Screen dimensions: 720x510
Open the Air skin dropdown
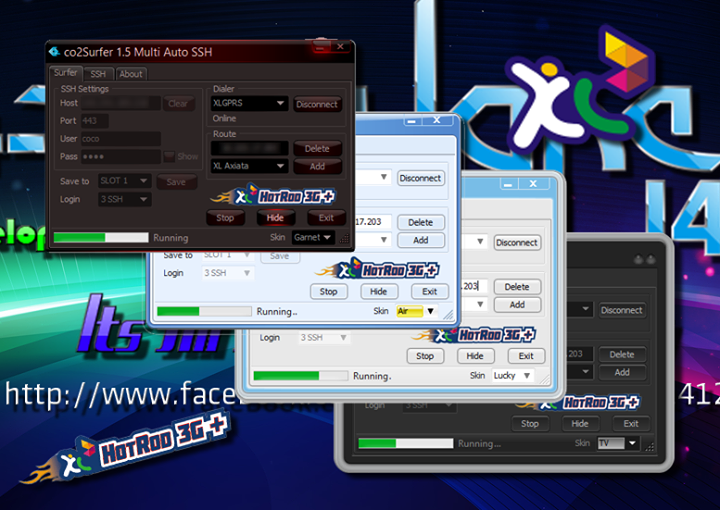tap(416, 311)
